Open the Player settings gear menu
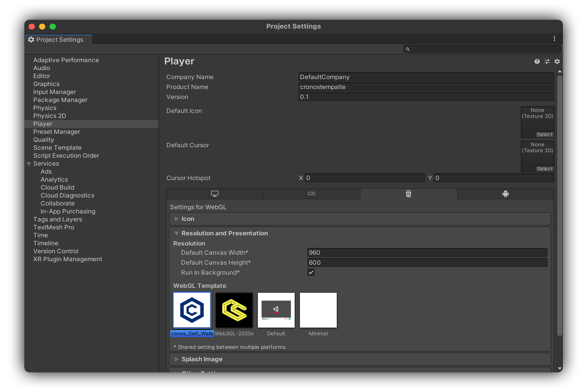588x392 pixels. pyautogui.click(x=557, y=61)
